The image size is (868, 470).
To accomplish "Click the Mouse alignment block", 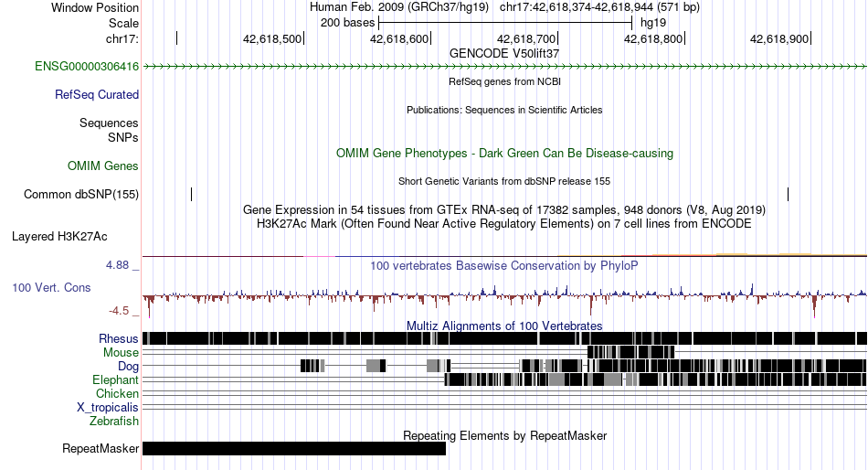I will (x=631, y=352).
